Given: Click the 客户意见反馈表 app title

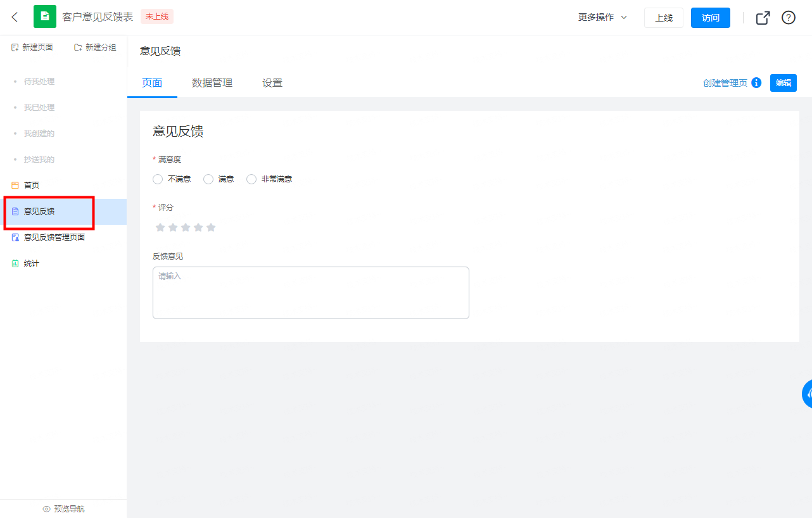Looking at the screenshot, I should [98, 17].
